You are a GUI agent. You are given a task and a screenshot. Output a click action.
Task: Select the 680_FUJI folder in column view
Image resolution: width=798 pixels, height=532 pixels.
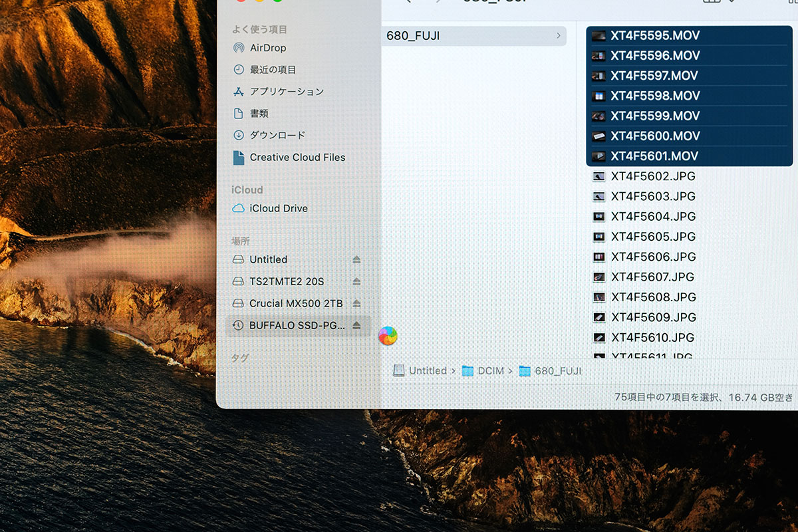(x=474, y=36)
